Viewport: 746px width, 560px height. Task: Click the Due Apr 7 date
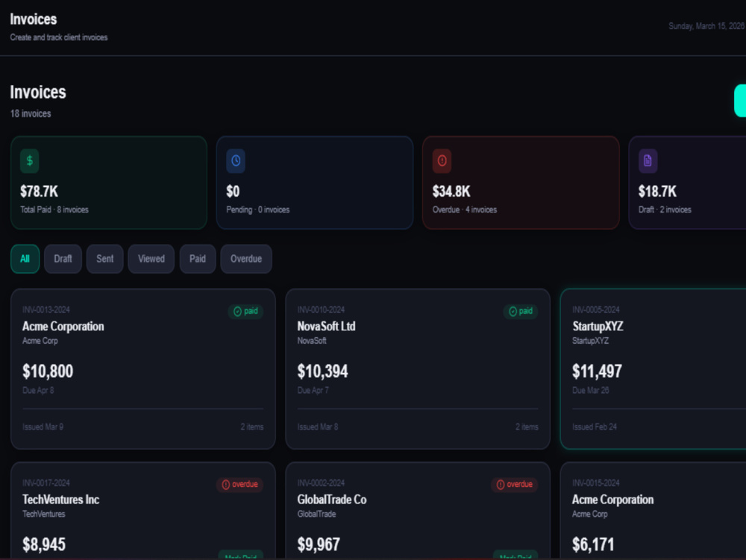click(313, 390)
